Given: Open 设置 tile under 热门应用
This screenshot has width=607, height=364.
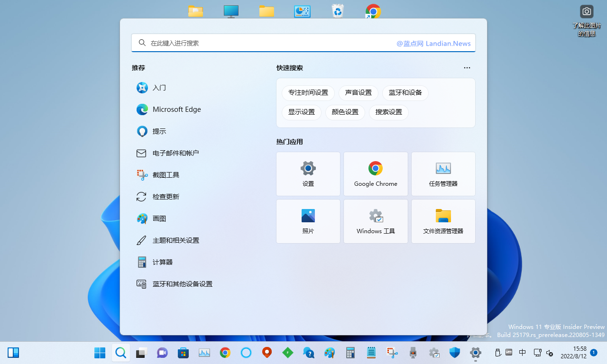Looking at the screenshot, I should (x=308, y=174).
